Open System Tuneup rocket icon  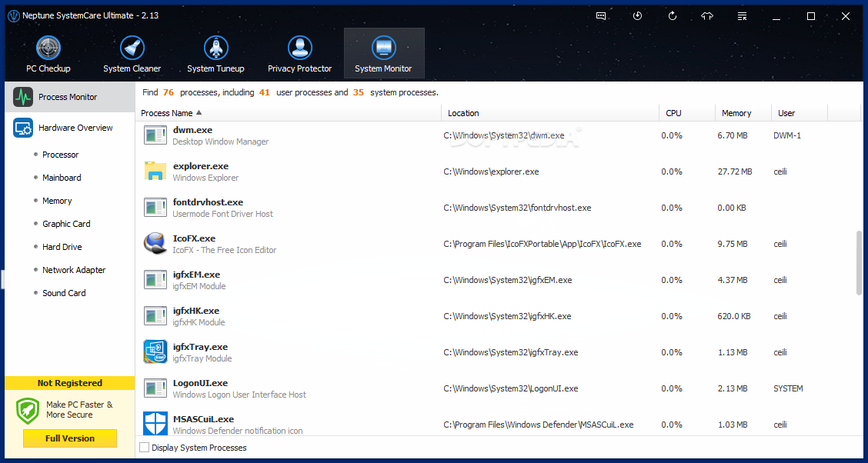point(216,48)
